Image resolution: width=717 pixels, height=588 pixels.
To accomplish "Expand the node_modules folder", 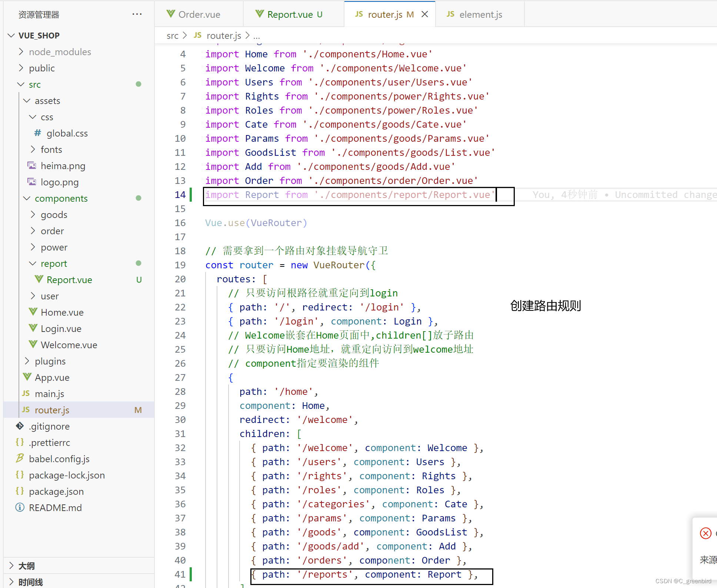I will click(21, 51).
